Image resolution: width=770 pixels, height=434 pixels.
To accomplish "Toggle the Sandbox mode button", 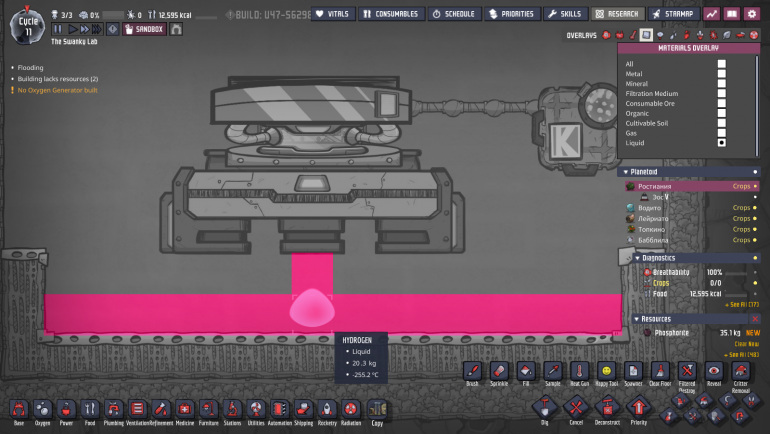I will tap(144, 29).
